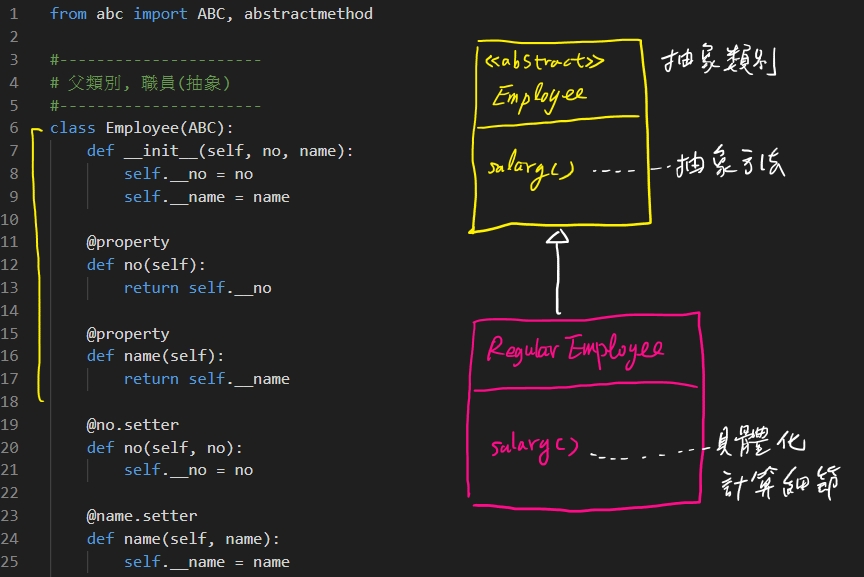The image size is (864, 577).
Task: Select the @property decorator on line 11
Action: [x=128, y=242]
